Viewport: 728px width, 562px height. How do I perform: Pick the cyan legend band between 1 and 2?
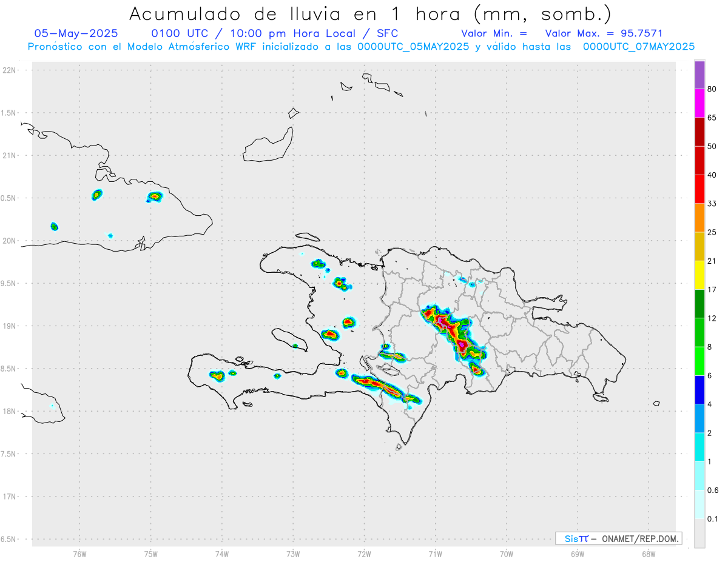[x=699, y=447]
